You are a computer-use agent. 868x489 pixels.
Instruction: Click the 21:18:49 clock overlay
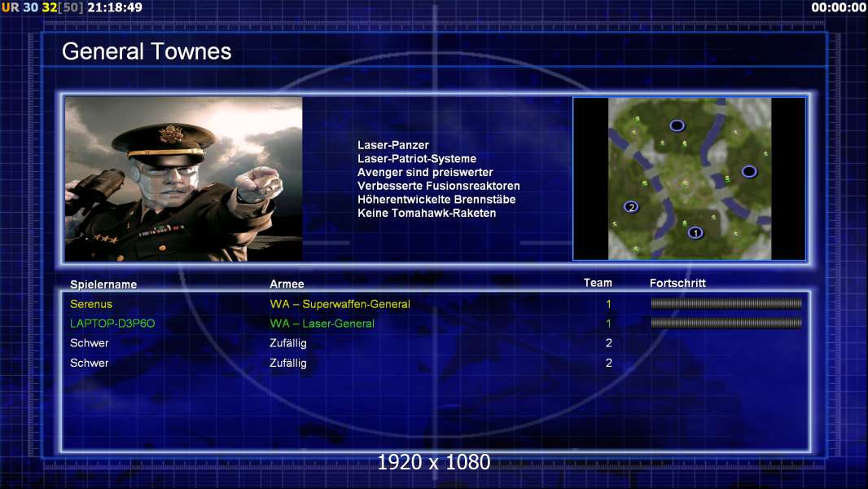[x=115, y=7]
